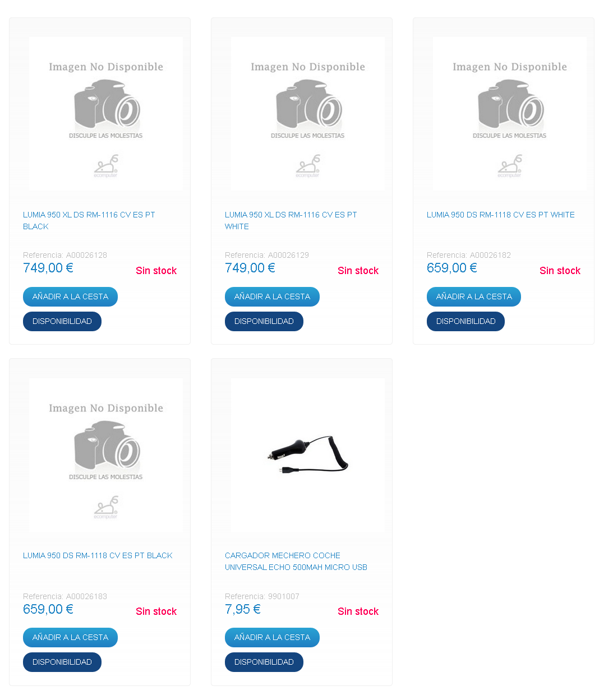Add Lumia 950 DS Black to cart
Image resolution: width=613 pixels, height=700 pixels.
[70, 637]
